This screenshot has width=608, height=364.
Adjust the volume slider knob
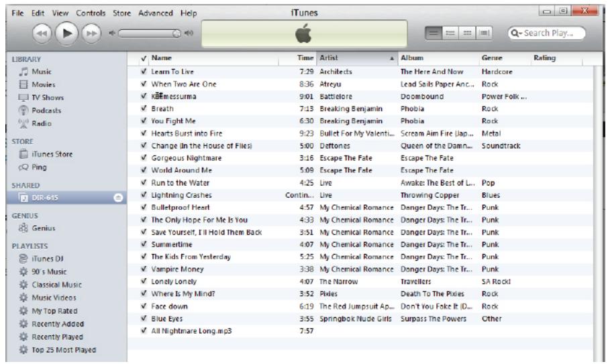click(x=176, y=34)
